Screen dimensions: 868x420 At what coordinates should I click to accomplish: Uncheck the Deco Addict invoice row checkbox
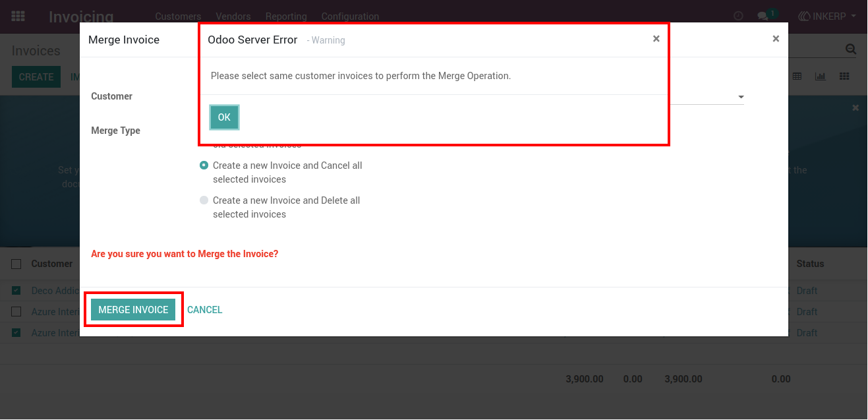tap(16, 291)
